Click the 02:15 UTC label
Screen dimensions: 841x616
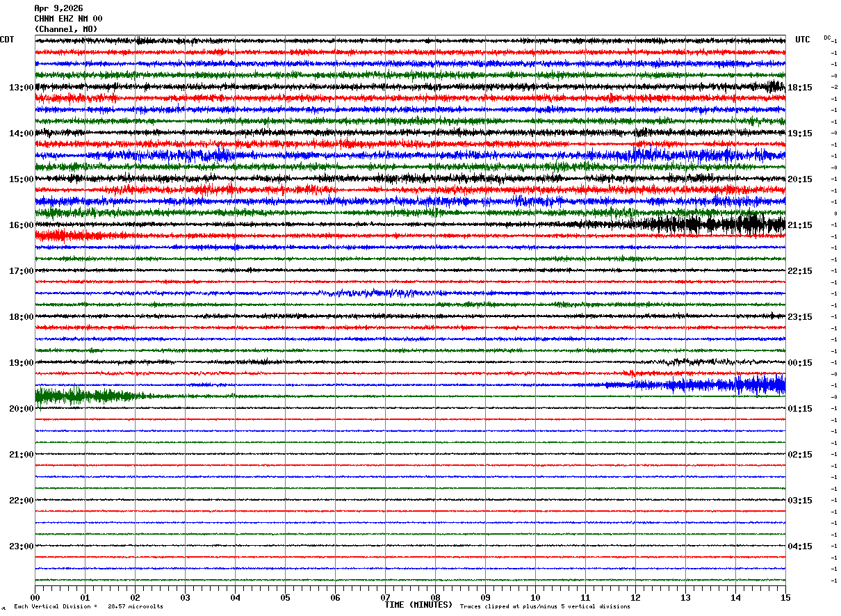pos(801,455)
